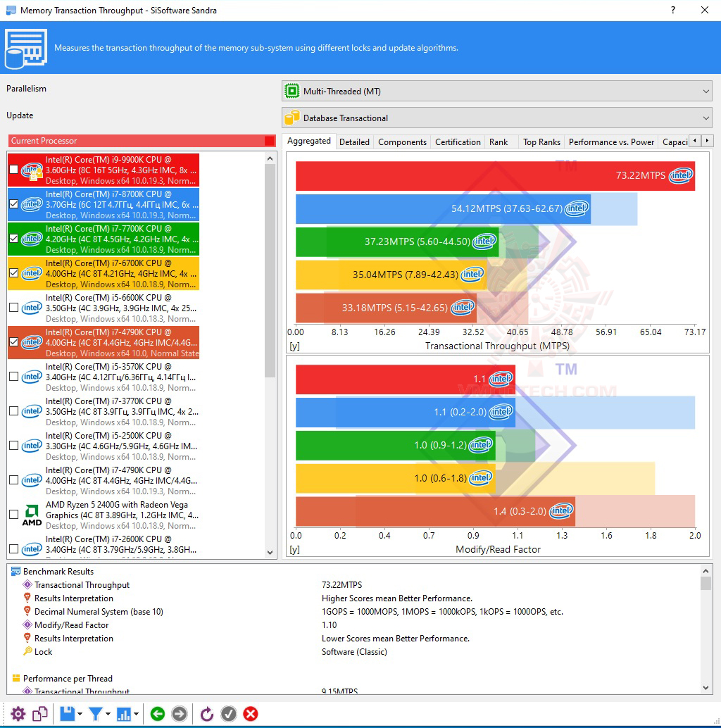The image size is (721, 728).
Task: Click the Current Processor header bar
Action: coord(142,141)
